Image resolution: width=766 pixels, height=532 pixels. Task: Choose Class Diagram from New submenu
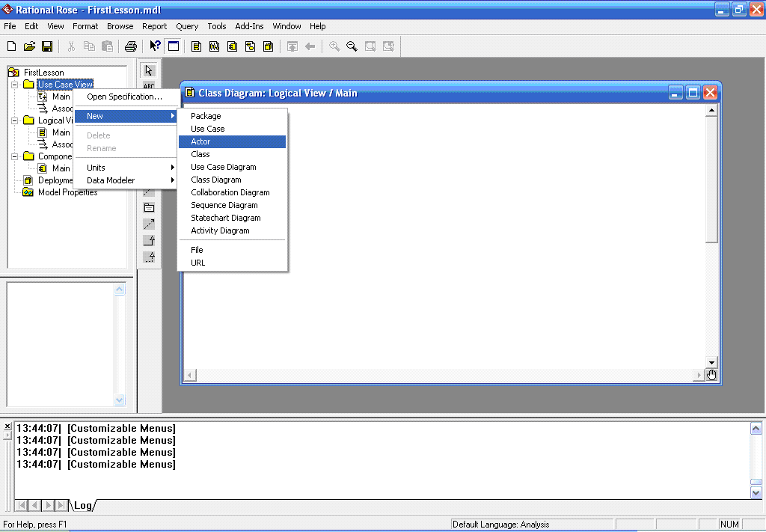(x=232, y=180)
